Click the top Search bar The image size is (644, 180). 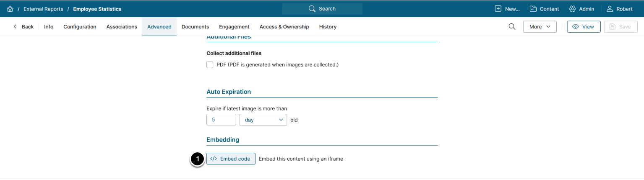pos(322,9)
